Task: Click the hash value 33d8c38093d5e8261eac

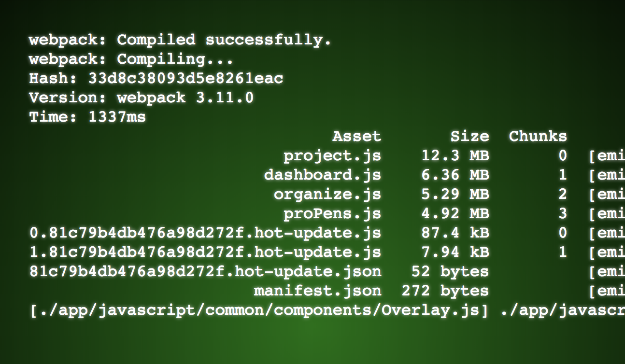Action: [x=185, y=78]
